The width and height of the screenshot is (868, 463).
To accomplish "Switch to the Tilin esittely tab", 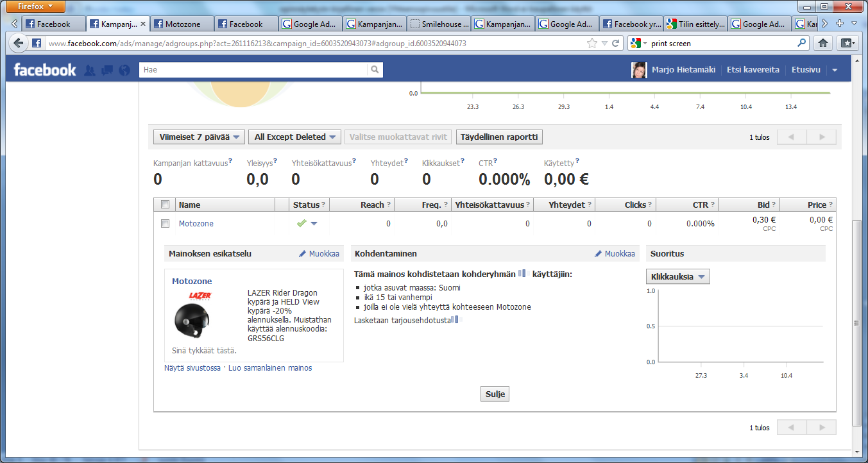I will tap(695, 24).
